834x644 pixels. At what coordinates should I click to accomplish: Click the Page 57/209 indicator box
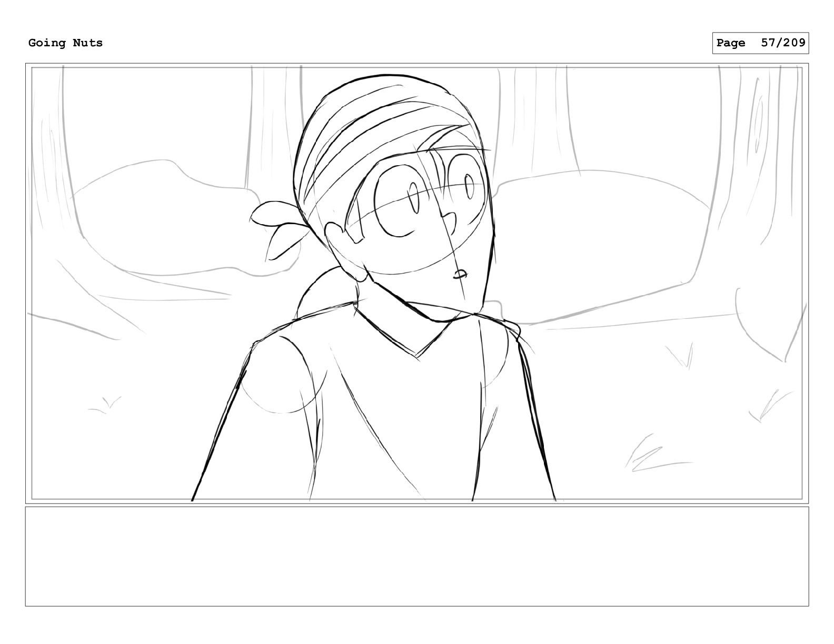(760, 43)
